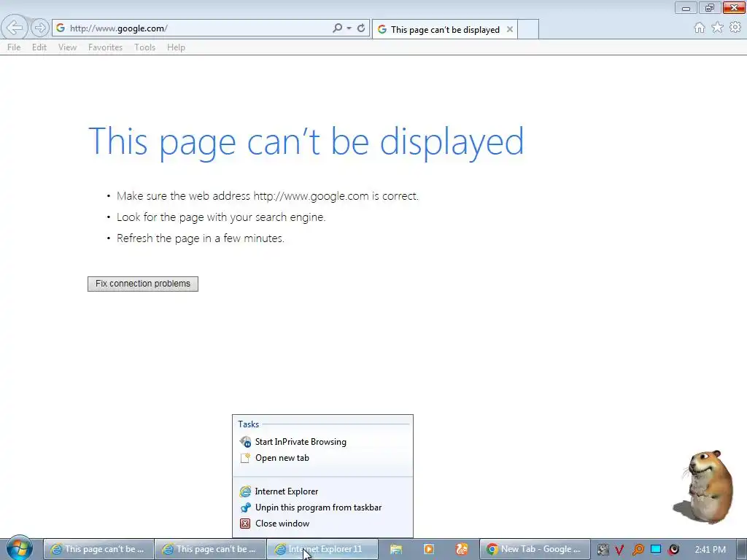747x560 pixels.
Task: Click the Internet Explorer 11 taskbar button
Action: click(322, 549)
